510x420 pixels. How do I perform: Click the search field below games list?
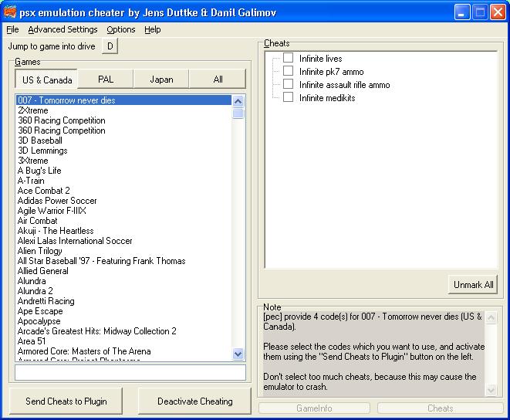(x=130, y=372)
